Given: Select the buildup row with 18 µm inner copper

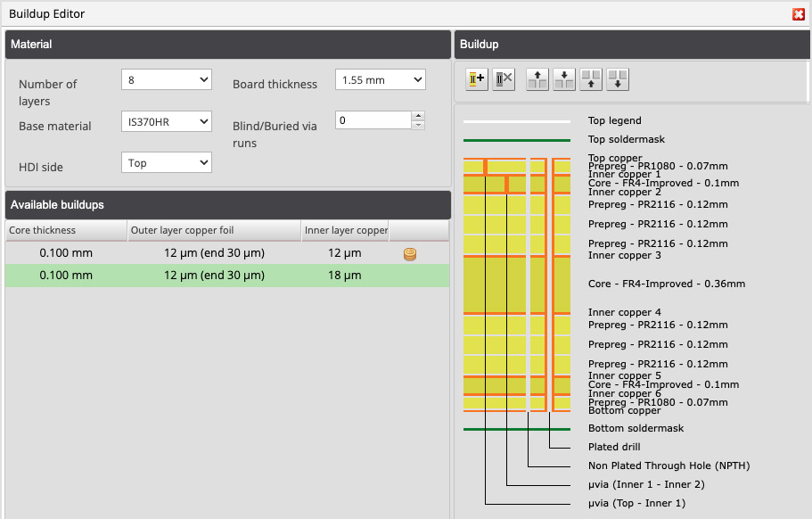Looking at the screenshot, I should (226, 276).
